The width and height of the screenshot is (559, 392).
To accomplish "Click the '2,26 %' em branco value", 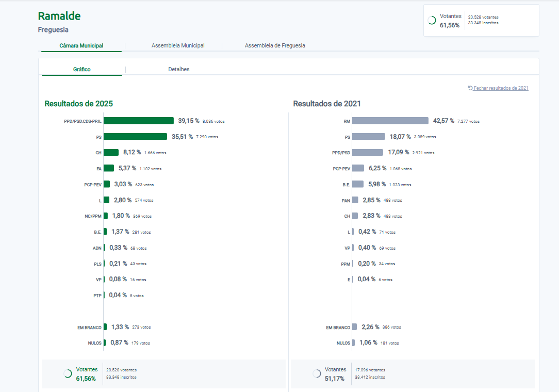I will click(x=370, y=327).
